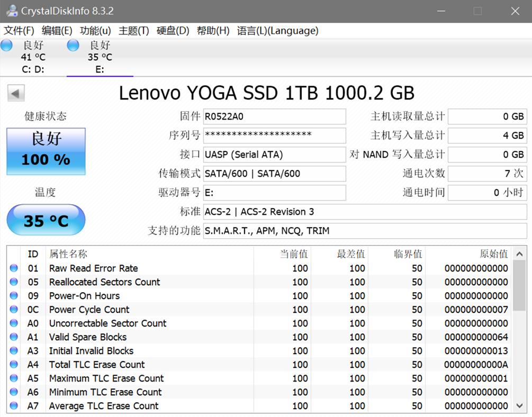This screenshot has height=417, width=532.
Task: Click status dot for Total TLC Erase Count
Action: [14, 365]
